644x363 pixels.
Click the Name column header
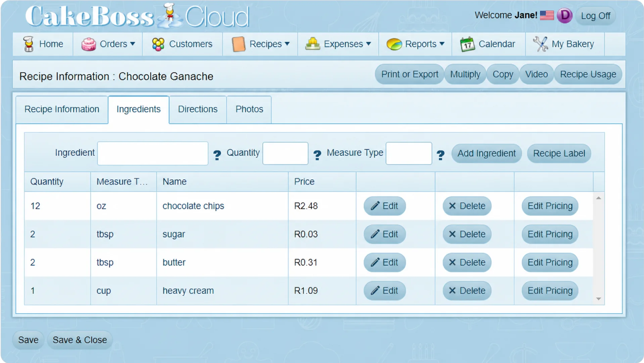222,182
